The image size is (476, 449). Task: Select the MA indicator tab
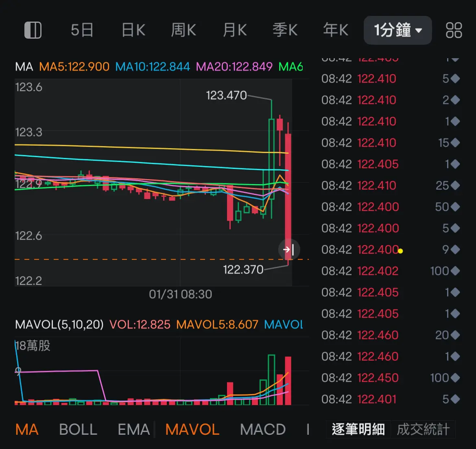[27, 429]
